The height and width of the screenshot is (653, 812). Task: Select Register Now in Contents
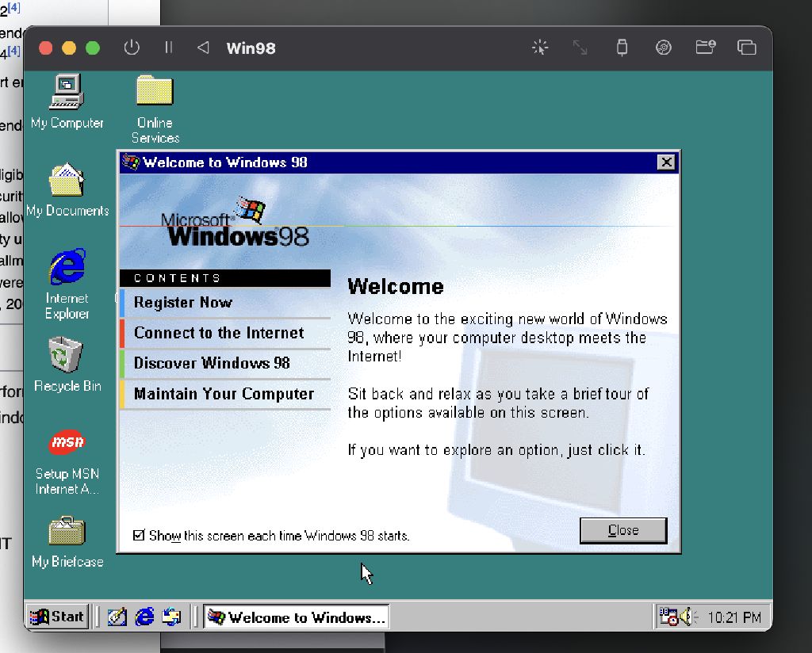click(x=183, y=303)
